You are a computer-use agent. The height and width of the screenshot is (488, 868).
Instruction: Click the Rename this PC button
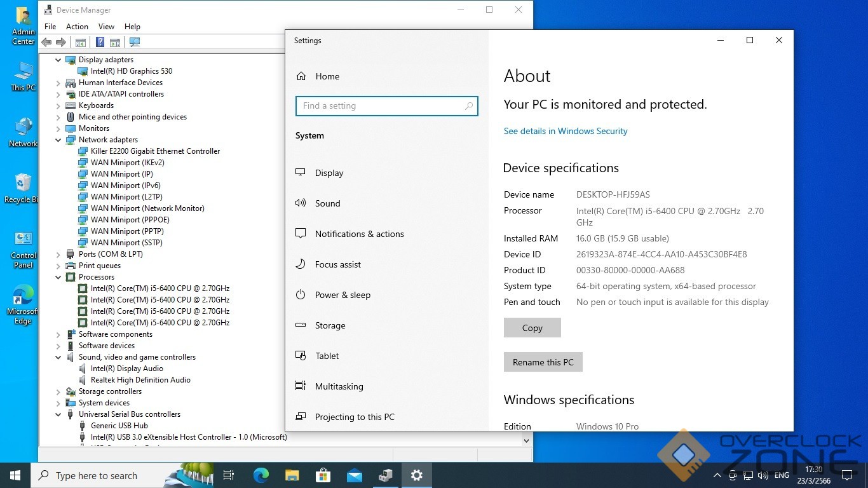[x=543, y=362]
